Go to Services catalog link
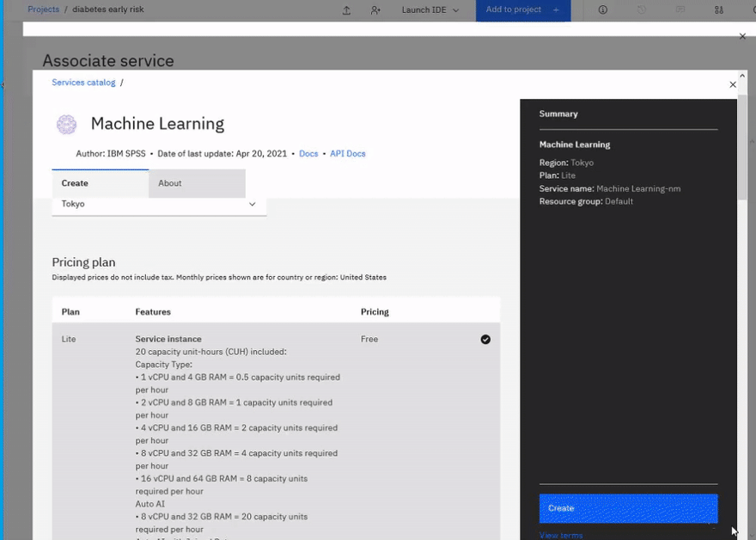This screenshot has height=540, width=756. coord(83,83)
